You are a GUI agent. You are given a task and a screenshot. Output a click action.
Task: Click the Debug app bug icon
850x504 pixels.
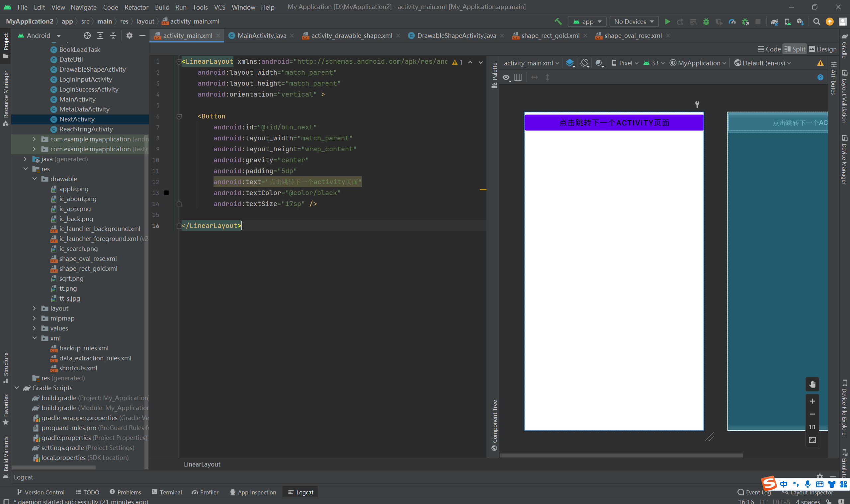click(x=706, y=22)
